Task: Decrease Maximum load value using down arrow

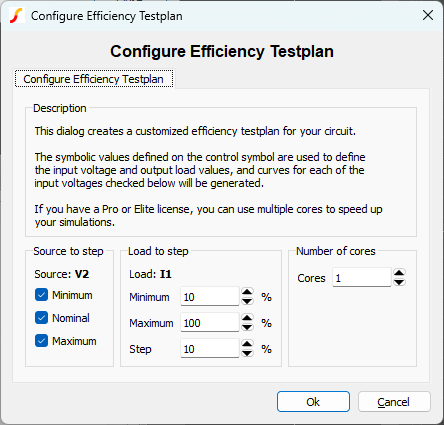Action: coord(247,327)
